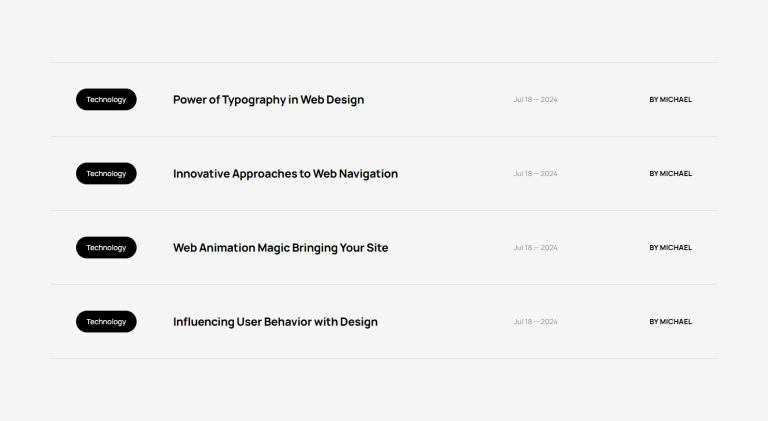Open author Michael from the Web Navigation row
The width and height of the screenshot is (768, 421).
point(670,174)
